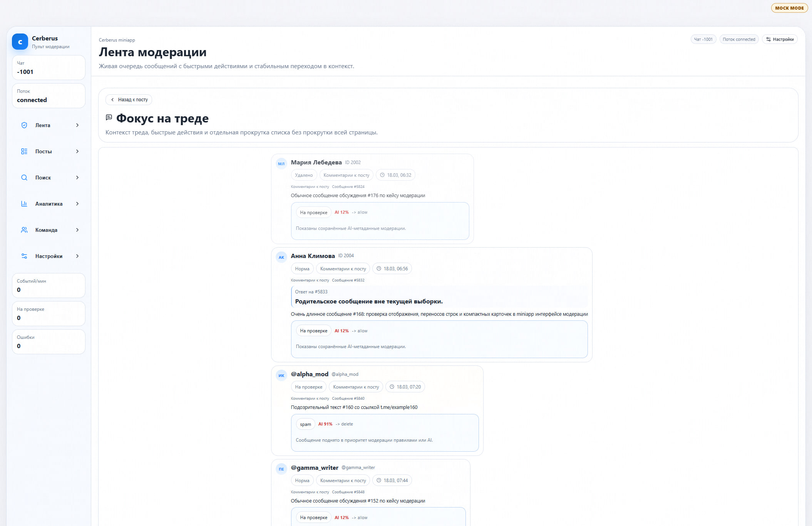Click the list icon beside Посты
The height and width of the screenshot is (526, 812).
(24, 151)
